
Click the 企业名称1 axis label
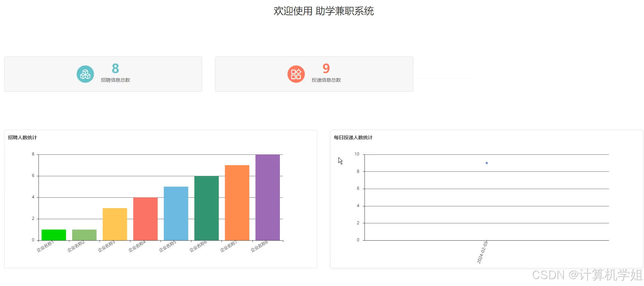pyautogui.click(x=45, y=247)
